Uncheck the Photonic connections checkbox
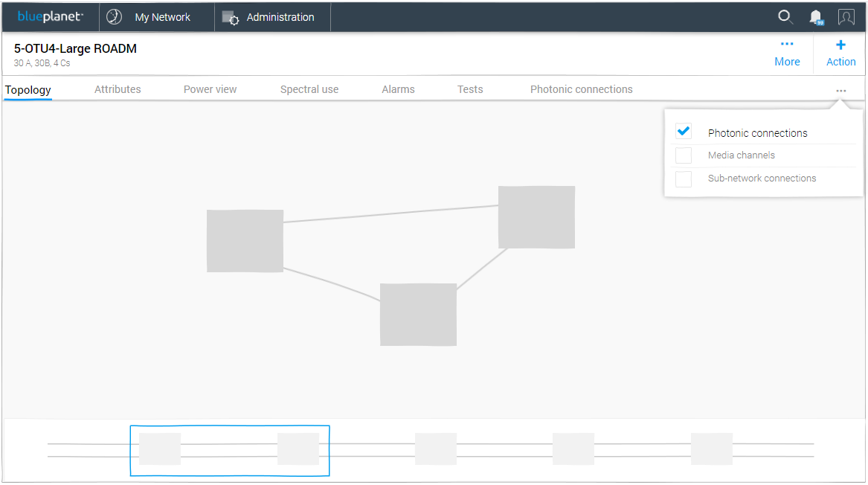 pyautogui.click(x=684, y=132)
